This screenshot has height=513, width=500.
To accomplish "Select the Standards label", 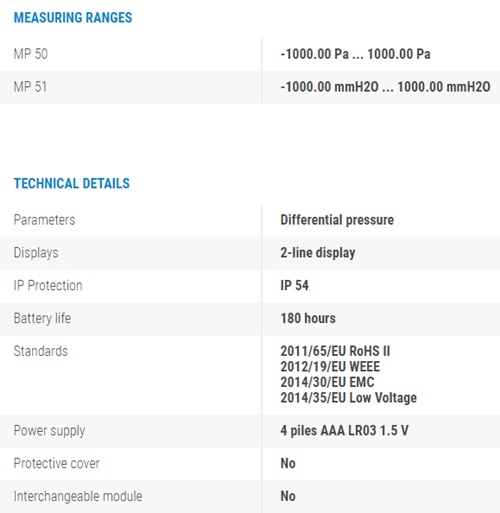I will [x=41, y=351].
